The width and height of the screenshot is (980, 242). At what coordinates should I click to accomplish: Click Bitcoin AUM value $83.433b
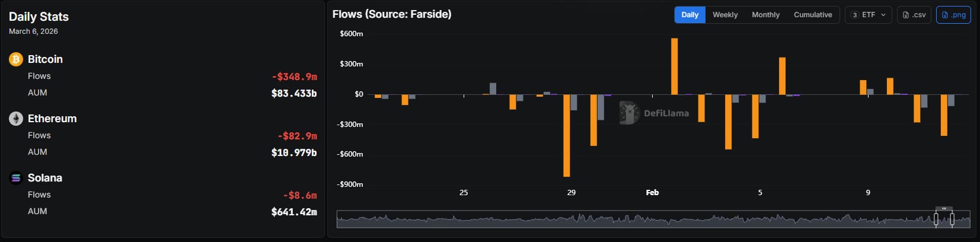(294, 93)
